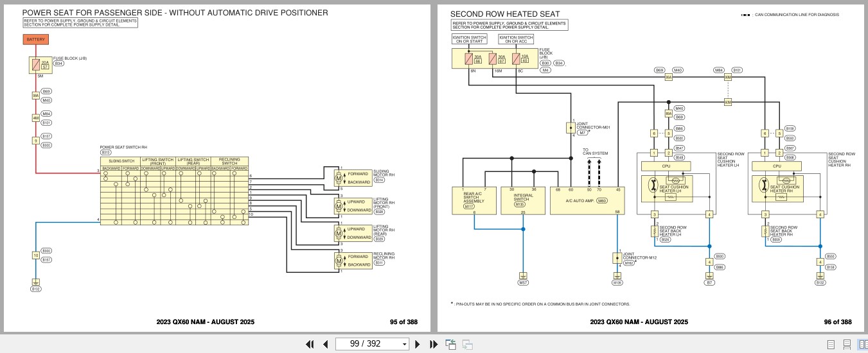Click SECOND ROW SEAT BACK HEATER LH label
This screenshot has height=353, width=868.
(673, 231)
